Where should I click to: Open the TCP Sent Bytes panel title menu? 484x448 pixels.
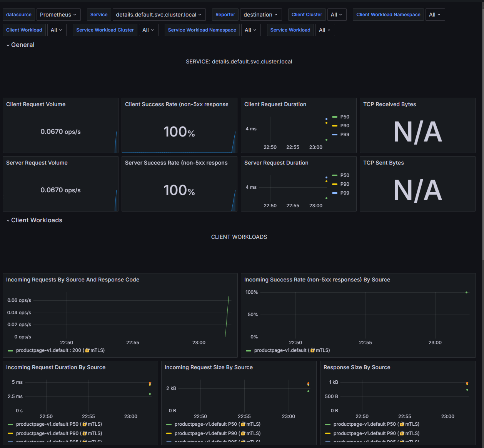click(384, 163)
